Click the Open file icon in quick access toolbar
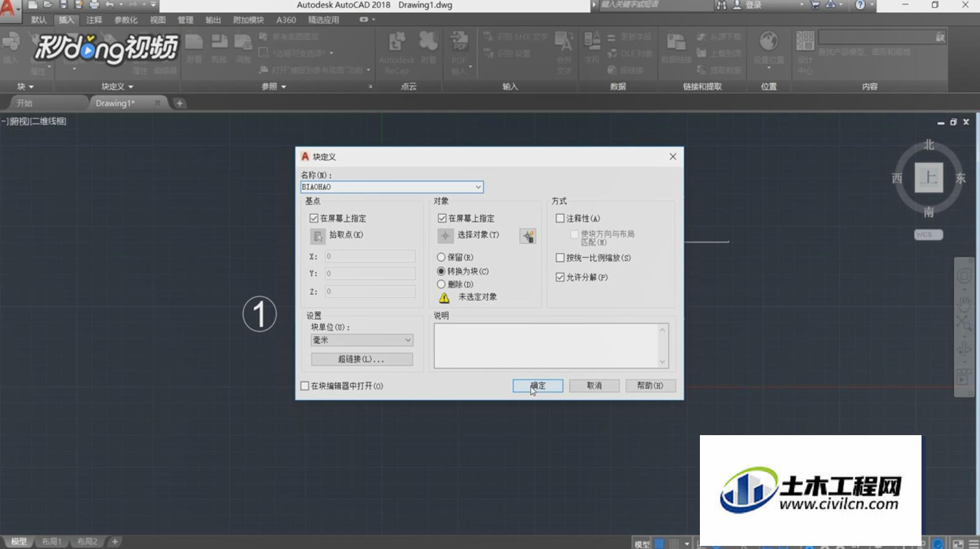Viewport: 980px width, 549px height. (x=48, y=5)
